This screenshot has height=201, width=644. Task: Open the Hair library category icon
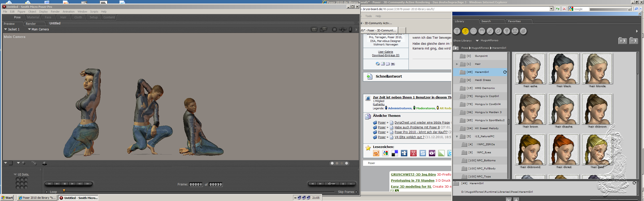click(x=482, y=31)
